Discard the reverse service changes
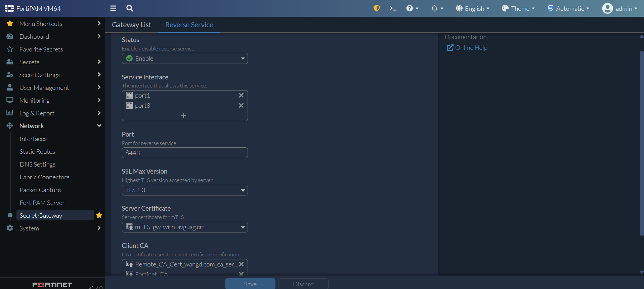The height and width of the screenshot is (289, 644). tap(303, 284)
